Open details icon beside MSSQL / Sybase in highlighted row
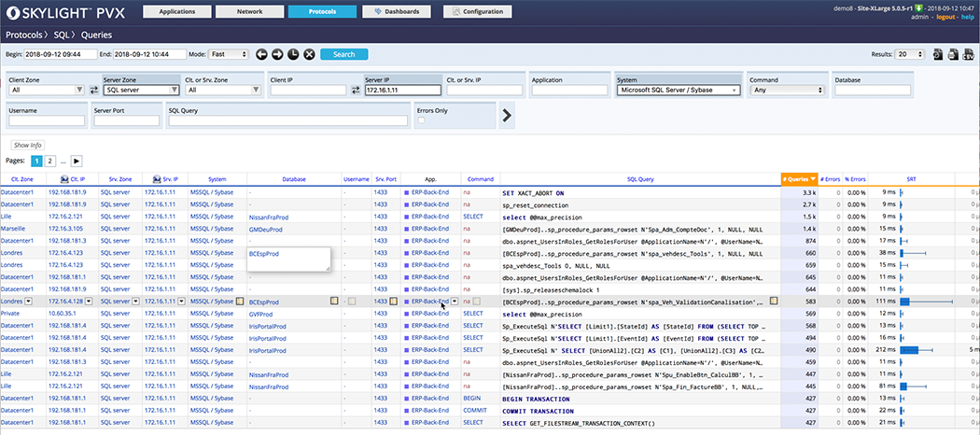The image size is (980, 435). [x=239, y=302]
